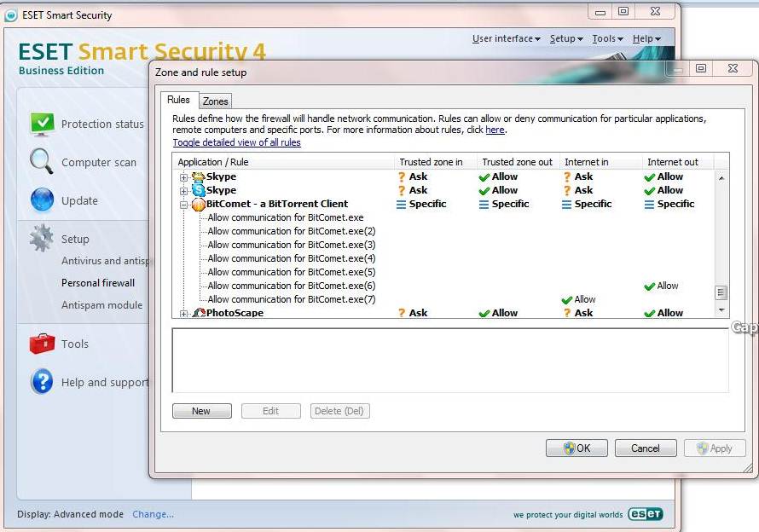This screenshot has height=532, width=759.
Task: Click the Help and support question icon
Action: click(42, 381)
